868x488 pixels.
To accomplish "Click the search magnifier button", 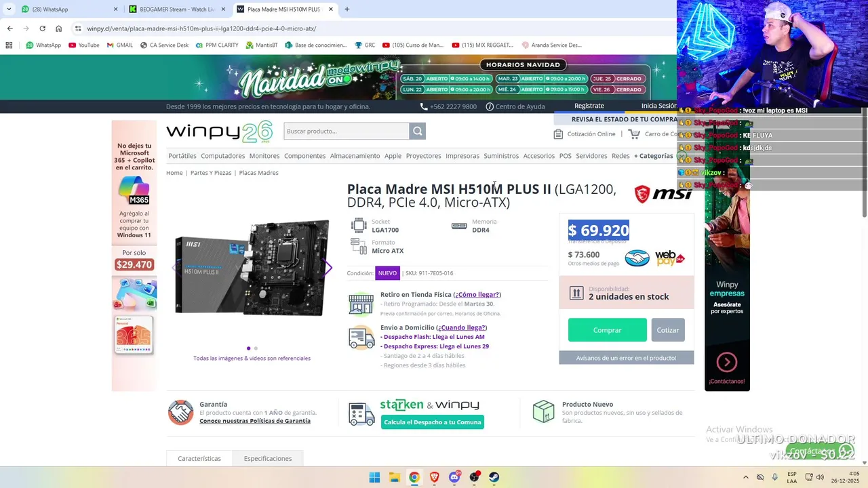I will [x=417, y=131].
